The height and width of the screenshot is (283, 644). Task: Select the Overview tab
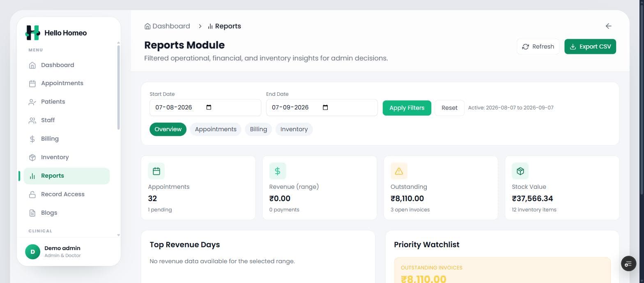tap(168, 129)
